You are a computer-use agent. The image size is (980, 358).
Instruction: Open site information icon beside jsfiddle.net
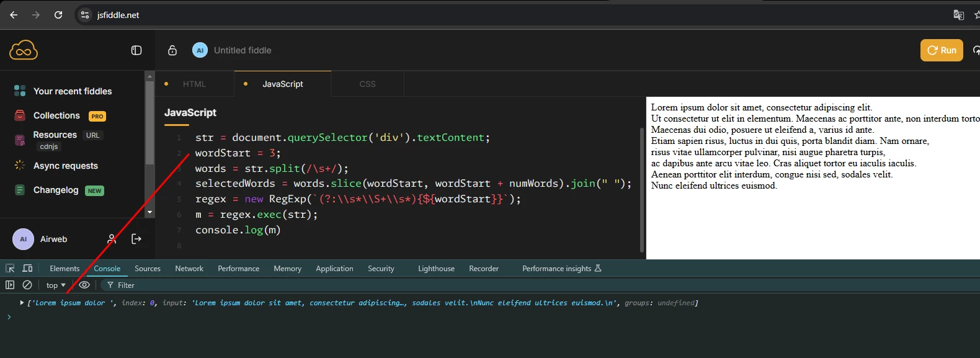click(85, 15)
